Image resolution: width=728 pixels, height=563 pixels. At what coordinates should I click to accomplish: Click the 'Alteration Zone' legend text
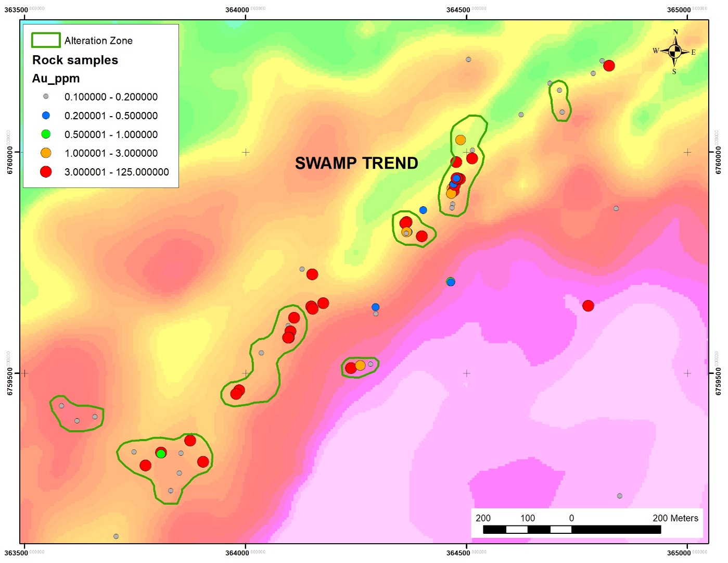pyautogui.click(x=98, y=41)
